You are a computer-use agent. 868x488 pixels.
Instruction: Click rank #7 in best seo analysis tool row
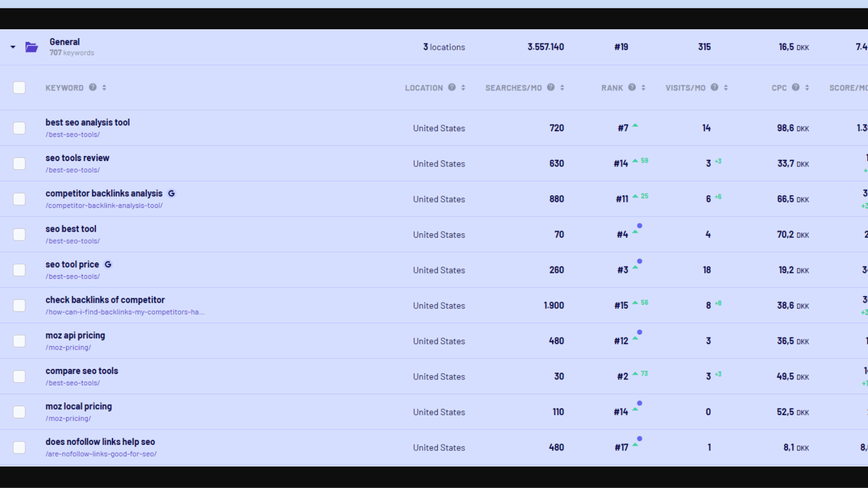[623, 128]
